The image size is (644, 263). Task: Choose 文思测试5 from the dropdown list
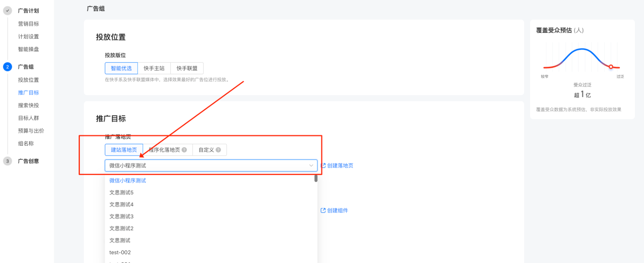pos(121,193)
